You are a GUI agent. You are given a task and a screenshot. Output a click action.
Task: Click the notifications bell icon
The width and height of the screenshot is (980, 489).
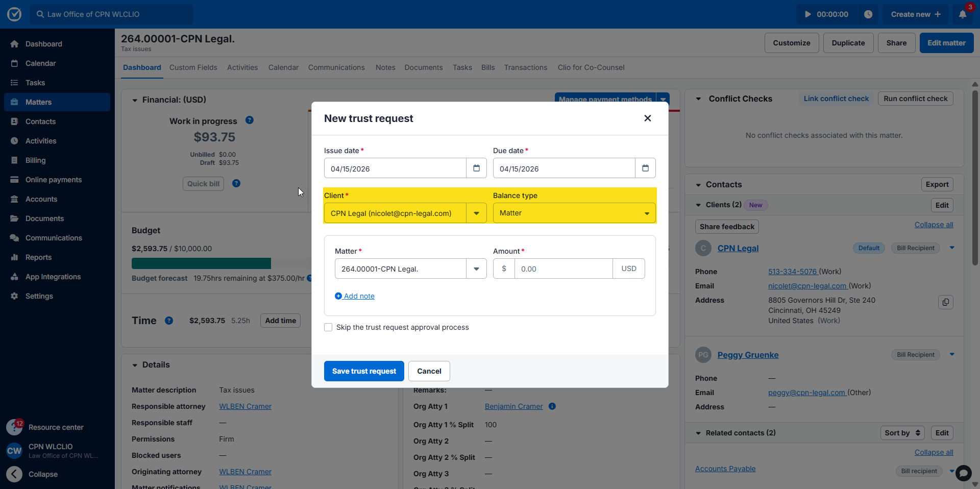tap(962, 14)
